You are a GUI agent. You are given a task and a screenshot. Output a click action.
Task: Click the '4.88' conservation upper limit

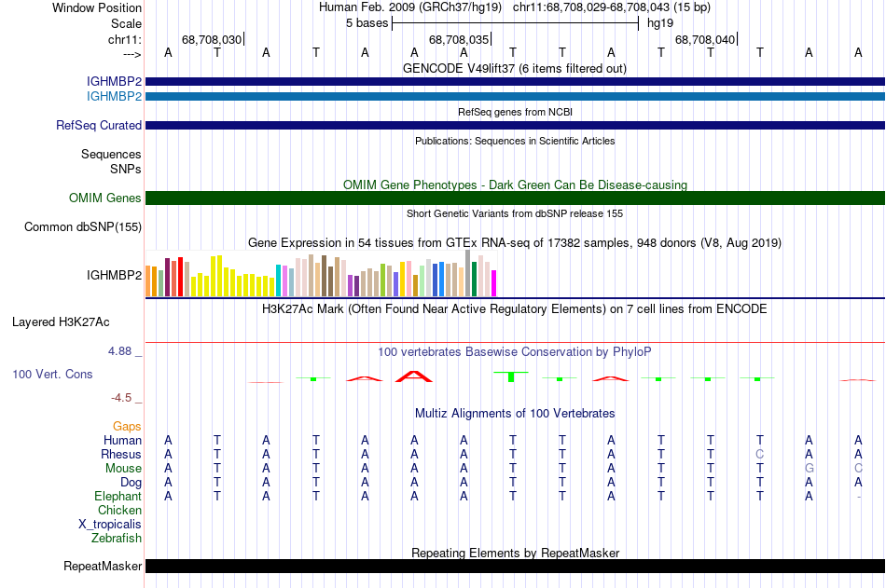119,351
